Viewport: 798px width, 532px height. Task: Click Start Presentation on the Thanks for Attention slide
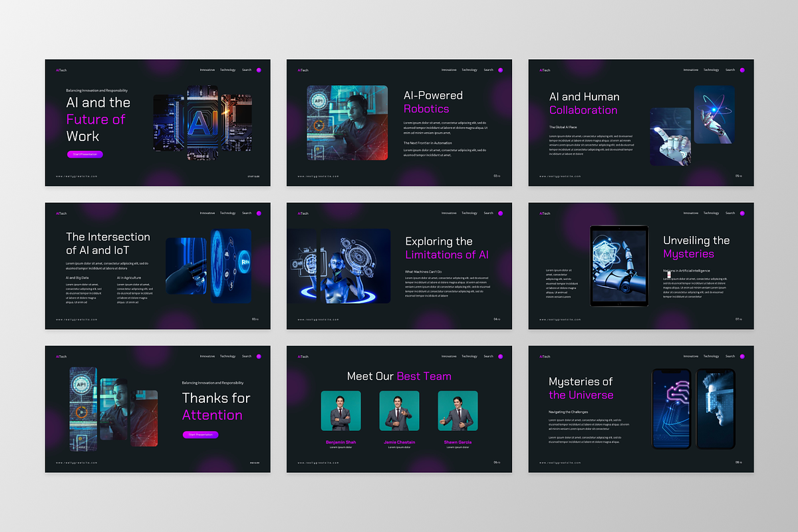click(x=200, y=434)
